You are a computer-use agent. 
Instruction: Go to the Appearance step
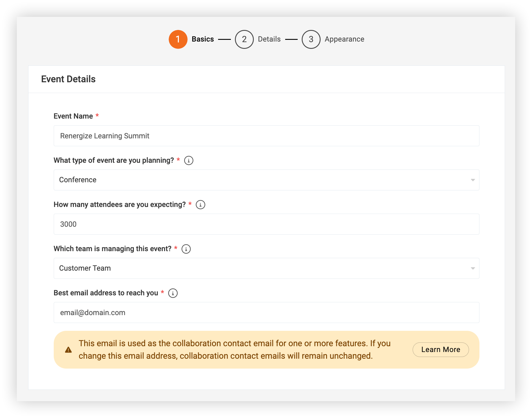click(344, 39)
